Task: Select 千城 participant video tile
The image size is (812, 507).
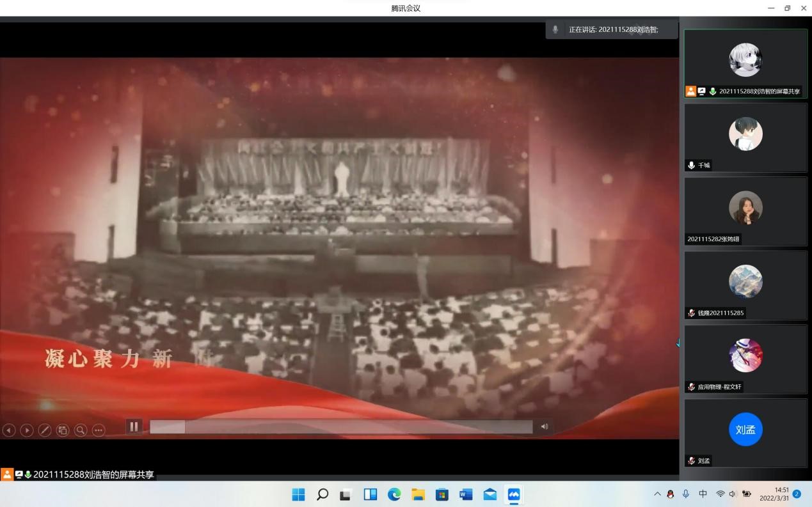Action: 745,137
